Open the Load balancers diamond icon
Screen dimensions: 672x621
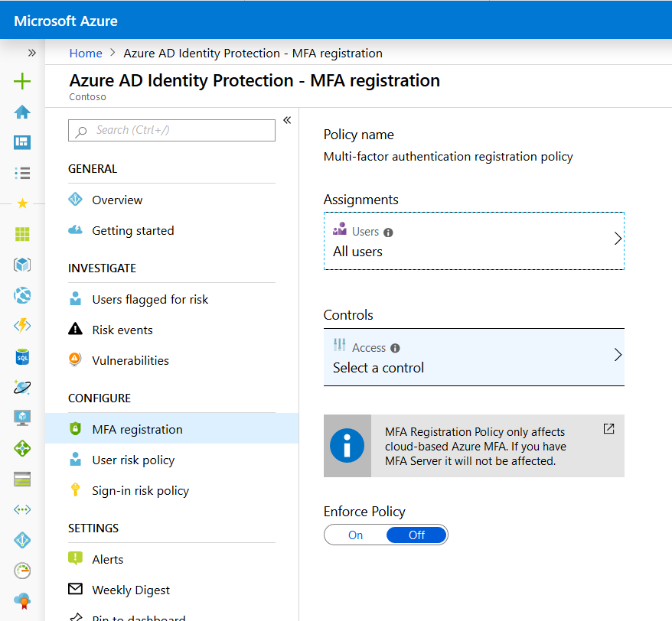[x=22, y=448]
